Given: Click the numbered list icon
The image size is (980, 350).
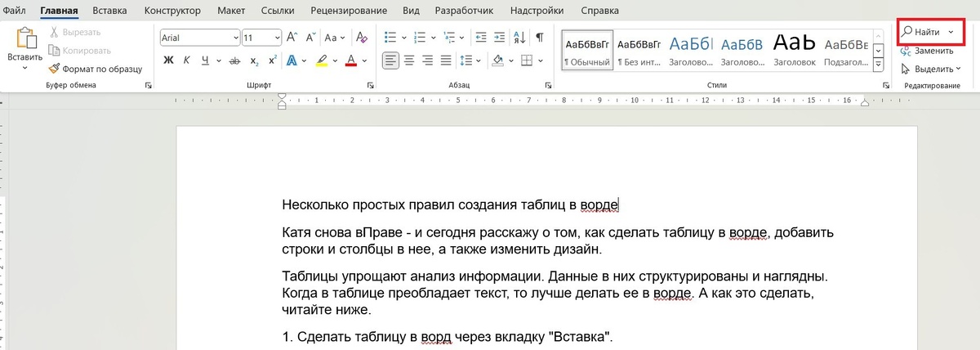Looking at the screenshot, I should 419,38.
